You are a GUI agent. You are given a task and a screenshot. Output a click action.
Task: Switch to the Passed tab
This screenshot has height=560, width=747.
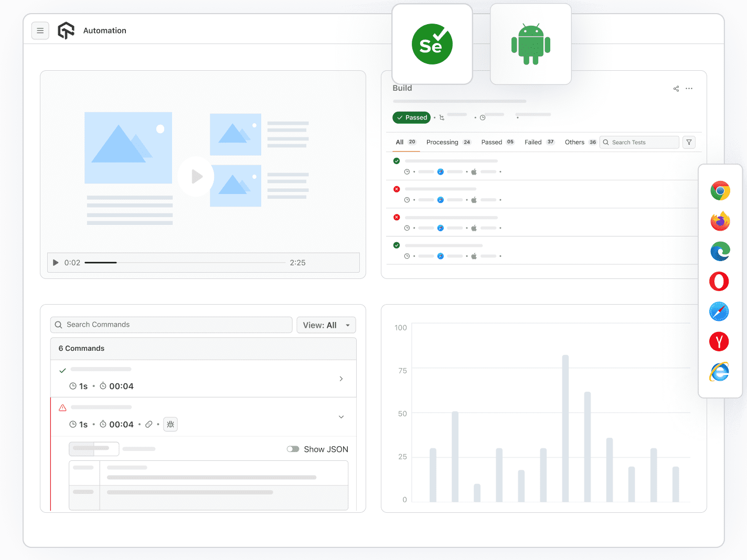click(x=498, y=142)
